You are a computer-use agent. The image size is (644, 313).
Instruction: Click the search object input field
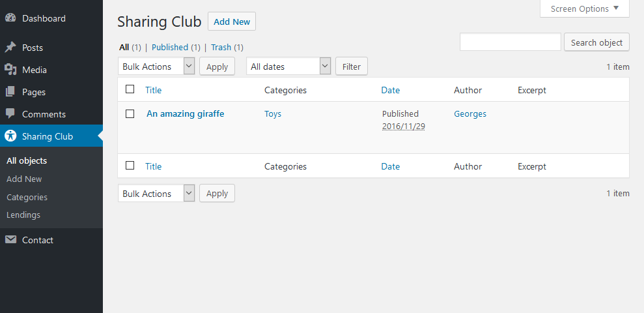tap(510, 42)
